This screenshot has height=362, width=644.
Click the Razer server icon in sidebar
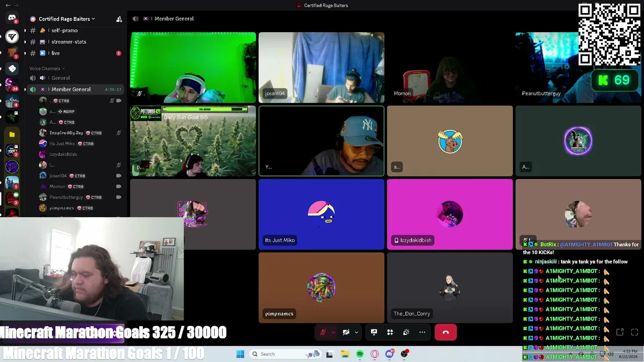[12, 117]
